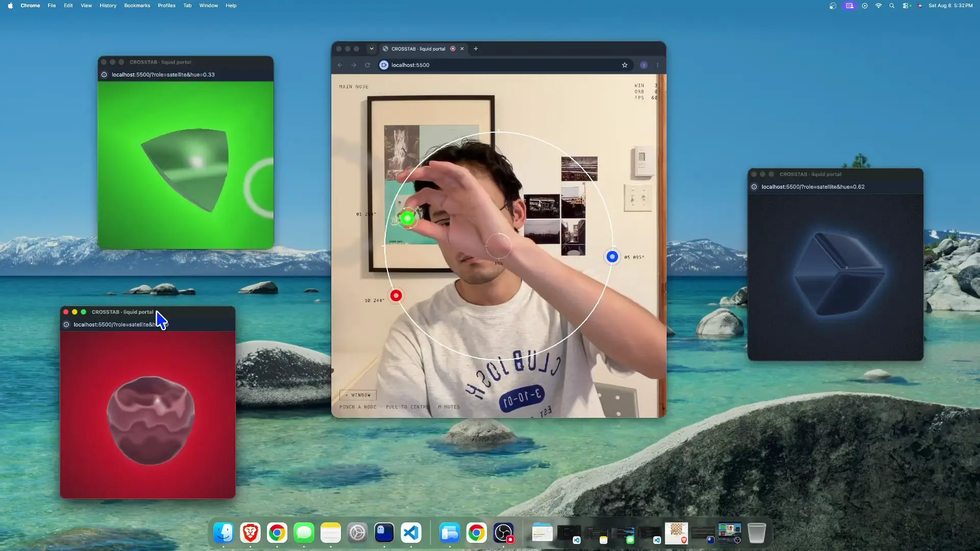This screenshot has width=980, height=551.
Task: Open the Edit menu
Action: tap(68, 6)
